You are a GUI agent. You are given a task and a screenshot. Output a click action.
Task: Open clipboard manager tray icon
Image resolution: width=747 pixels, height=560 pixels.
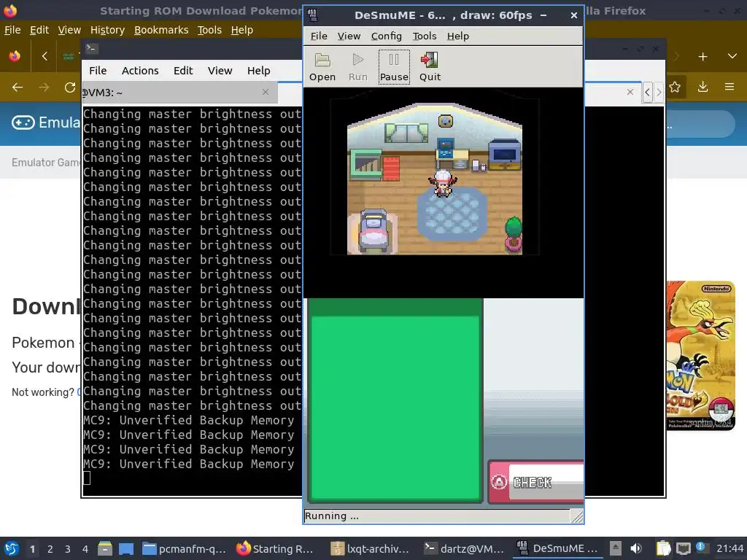click(662, 548)
